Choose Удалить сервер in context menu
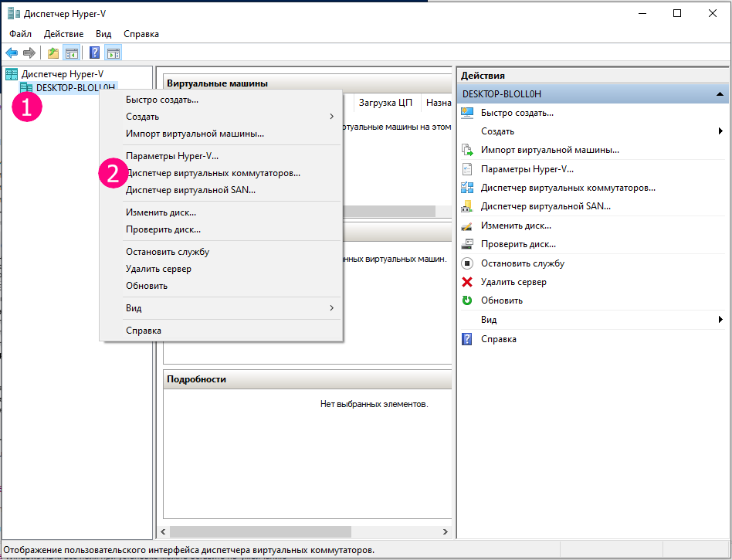 (222, 269)
